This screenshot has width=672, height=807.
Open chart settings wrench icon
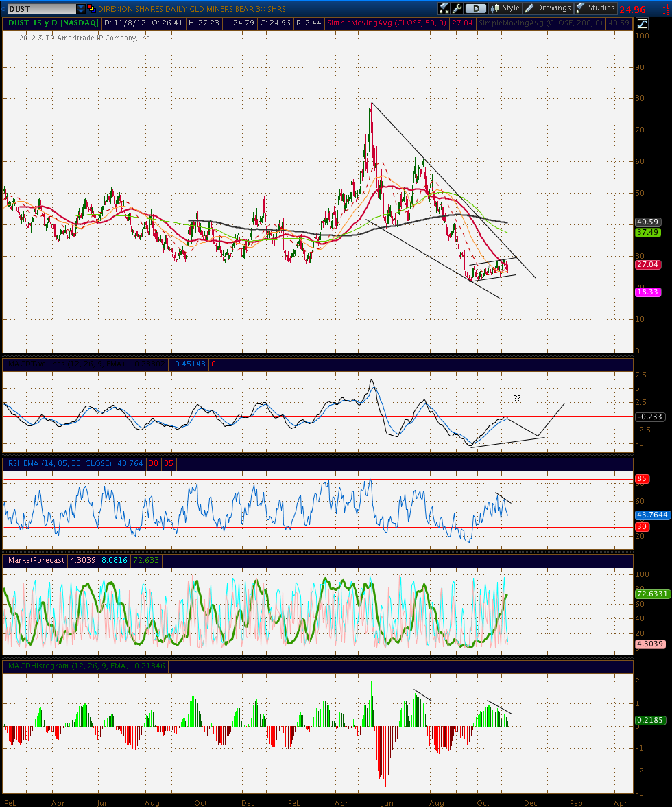(457, 8)
